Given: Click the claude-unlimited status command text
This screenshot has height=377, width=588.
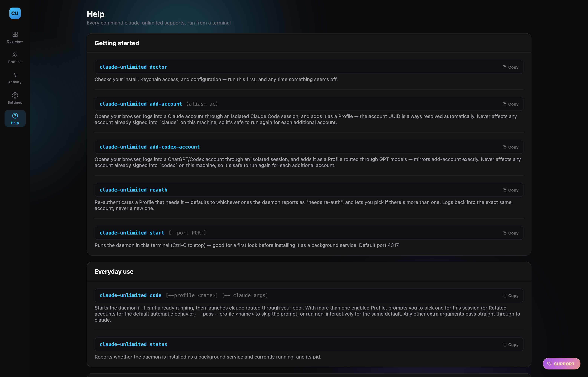Looking at the screenshot, I should pos(133,344).
